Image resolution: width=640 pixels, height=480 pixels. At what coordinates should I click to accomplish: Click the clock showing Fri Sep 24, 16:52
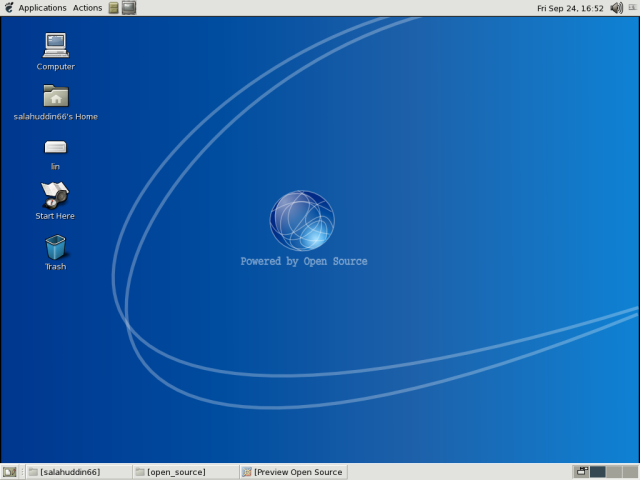point(570,8)
